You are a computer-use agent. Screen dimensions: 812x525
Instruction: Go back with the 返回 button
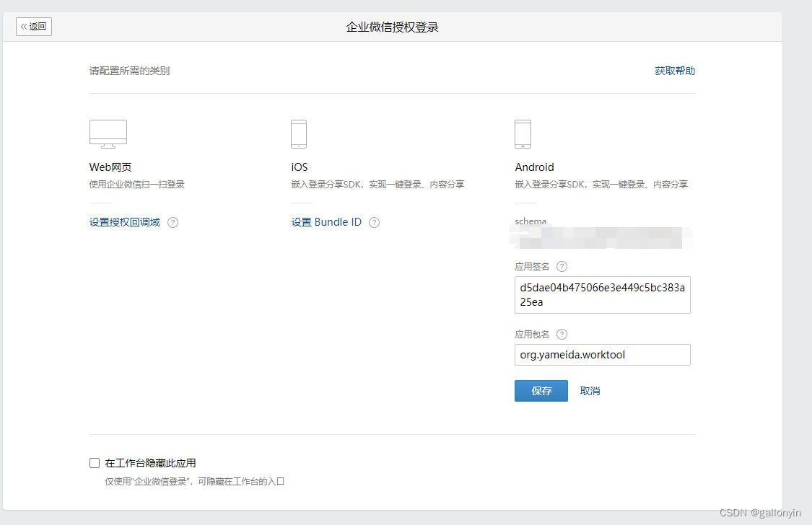34,27
